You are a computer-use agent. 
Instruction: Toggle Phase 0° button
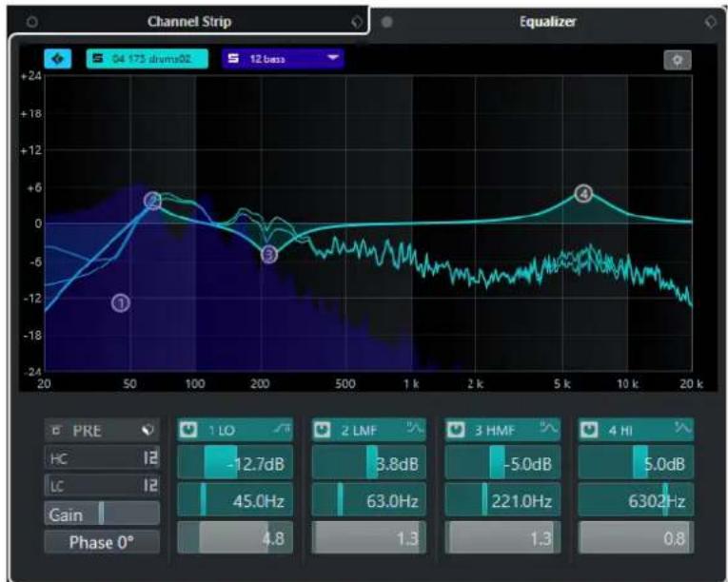(x=102, y=542)
